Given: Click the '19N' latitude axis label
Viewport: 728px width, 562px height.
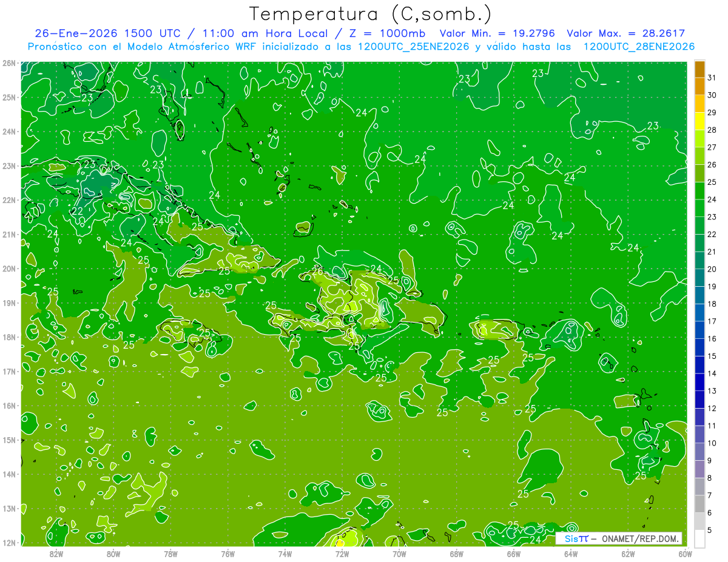Looking at the screenshot, I should (9, 303).
